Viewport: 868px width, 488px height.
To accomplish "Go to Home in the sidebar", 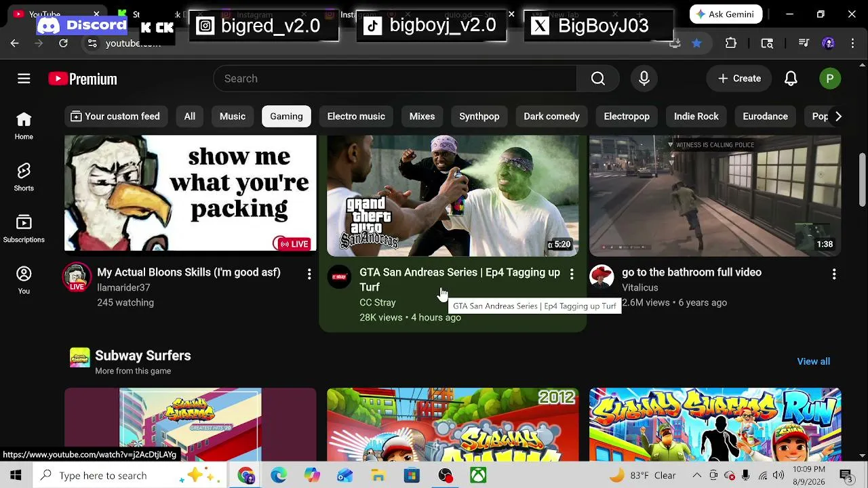I will click(x=24, y=127).
